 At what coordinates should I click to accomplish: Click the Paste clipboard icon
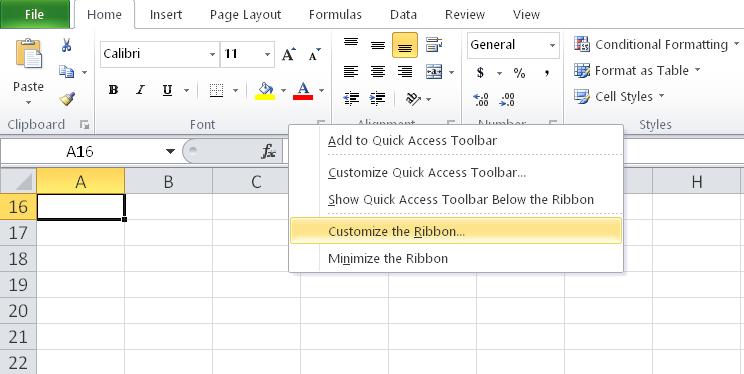[x=28, y=54]
